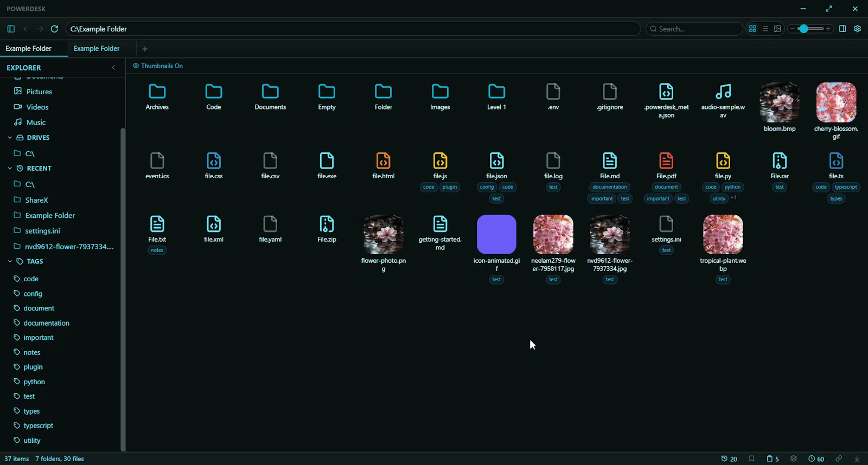Open history count icon in status bar
Viewport: 868px width, 465px height.
729,458
